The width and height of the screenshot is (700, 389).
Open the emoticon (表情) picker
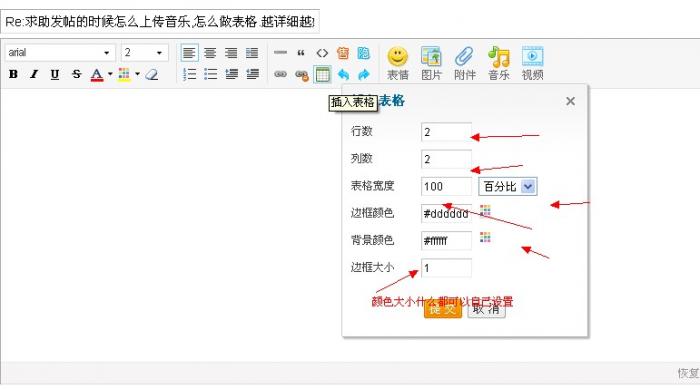pos(398,63)
